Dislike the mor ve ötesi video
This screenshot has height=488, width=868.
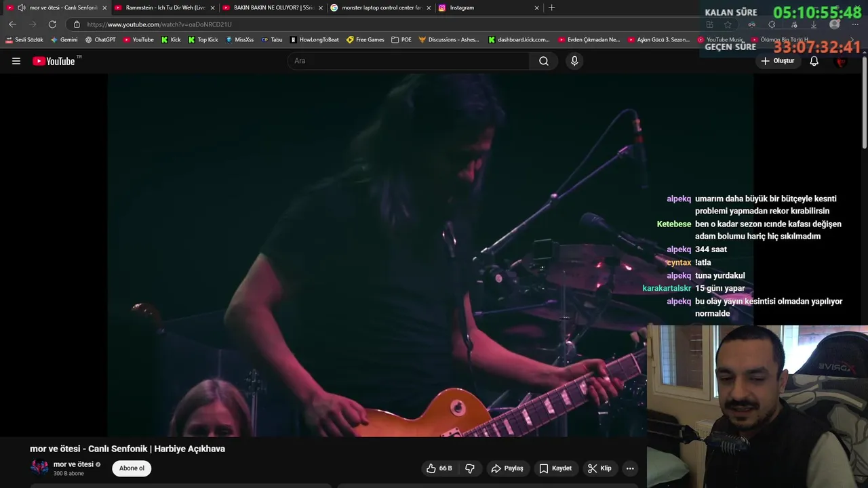[470, 468]
